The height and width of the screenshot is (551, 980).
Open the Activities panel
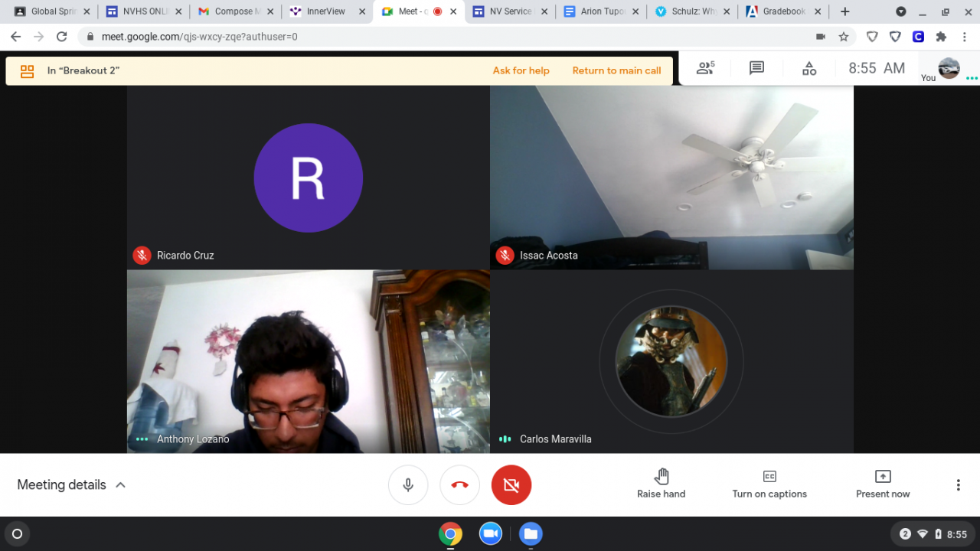pos(809,68)
